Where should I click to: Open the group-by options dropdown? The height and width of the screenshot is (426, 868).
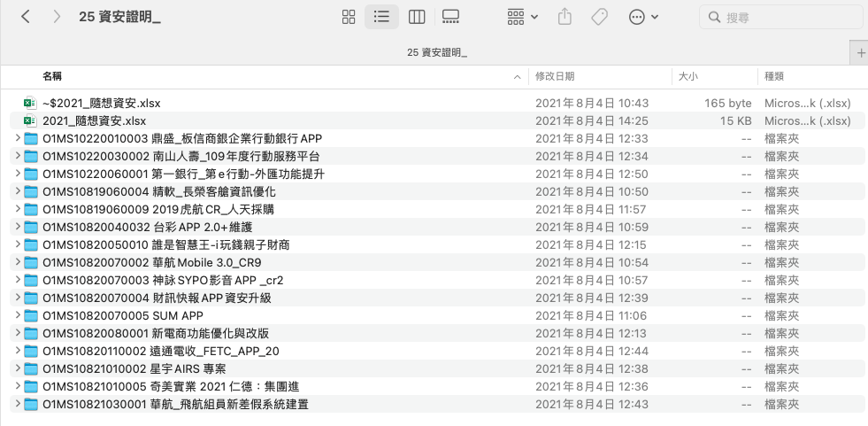[x=523, y=17]
